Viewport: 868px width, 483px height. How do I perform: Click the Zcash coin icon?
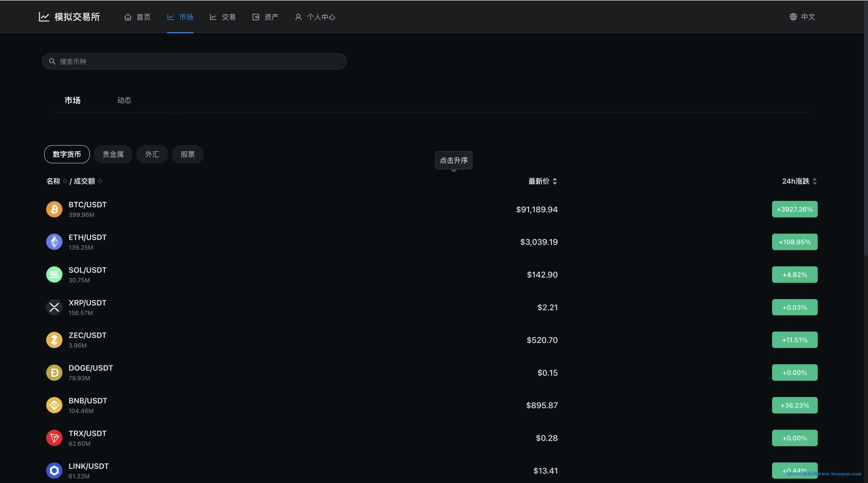tap(54, 340)
